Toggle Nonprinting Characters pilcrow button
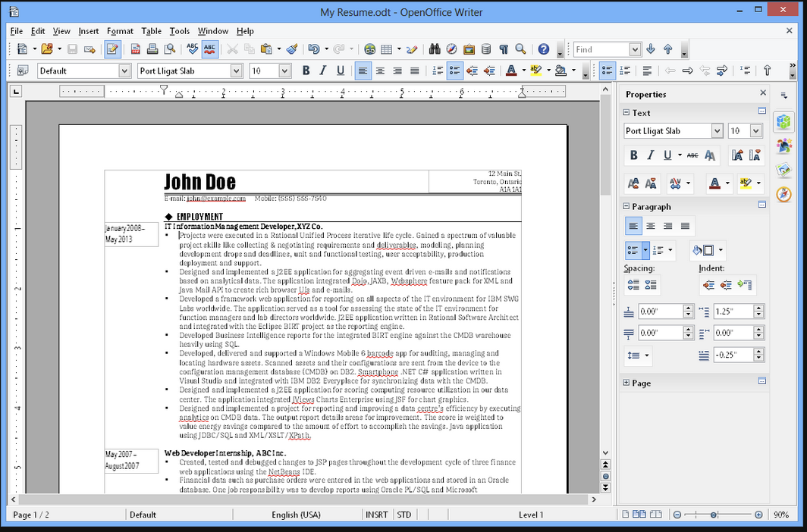The image size is (807, 532). [503, 49]
